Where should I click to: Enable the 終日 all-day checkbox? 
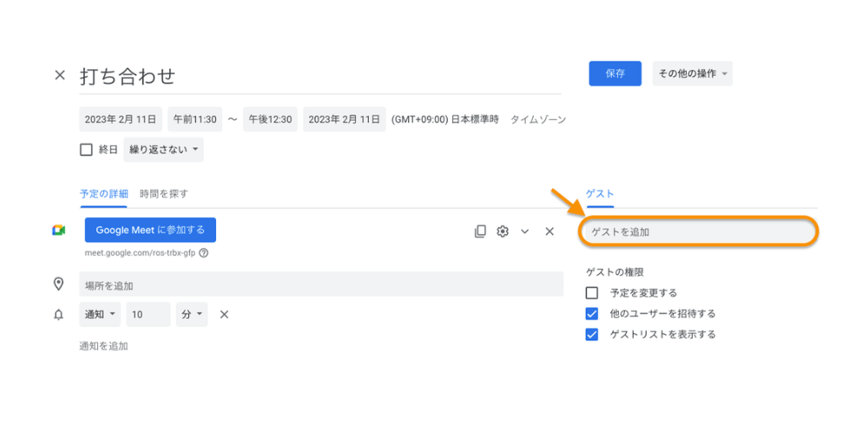click(x=86, y=149)
